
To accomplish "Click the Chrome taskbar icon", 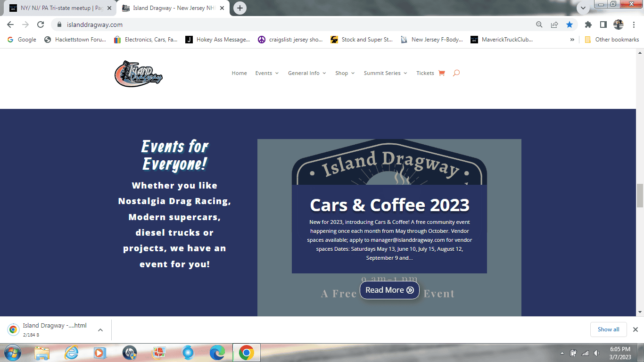I will point(246,353).
